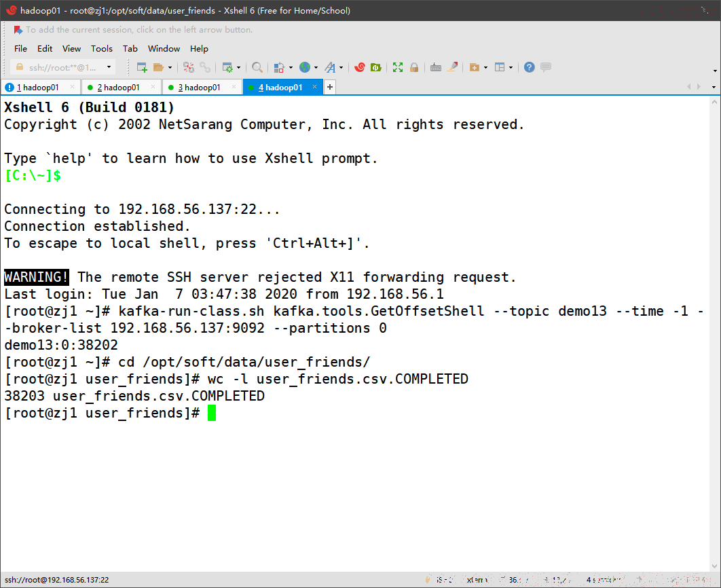Open the Tools menu
The height and width of the screenshot is (588, 721).
point(102,49)
